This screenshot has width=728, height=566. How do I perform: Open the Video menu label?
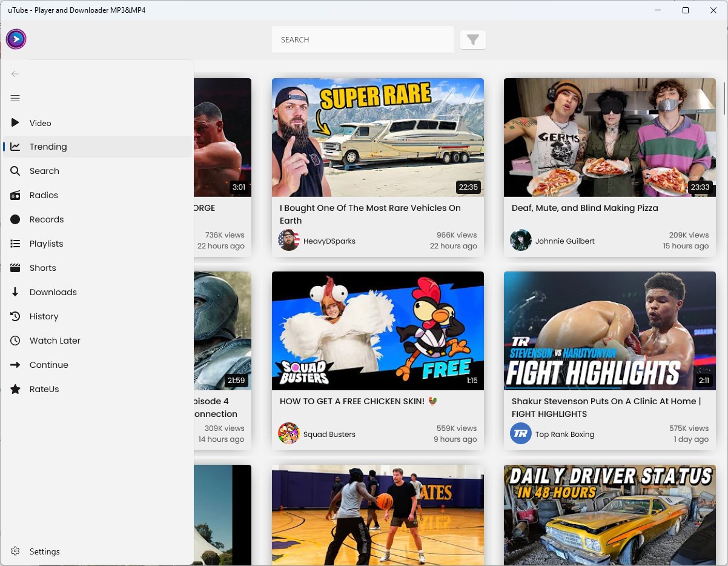[41, 123]
